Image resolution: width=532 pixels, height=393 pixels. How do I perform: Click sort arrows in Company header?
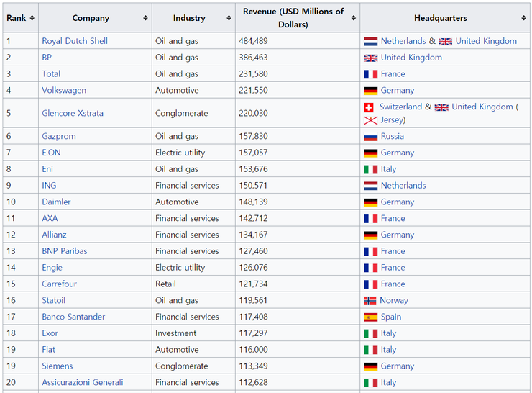(x=146, y=18)
